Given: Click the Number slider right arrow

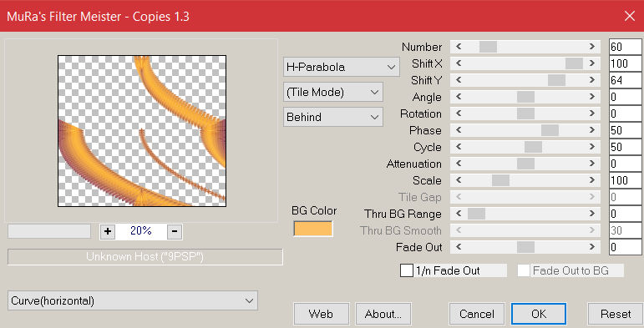Looking at the screenshot, I should click(x=592, y=47).
